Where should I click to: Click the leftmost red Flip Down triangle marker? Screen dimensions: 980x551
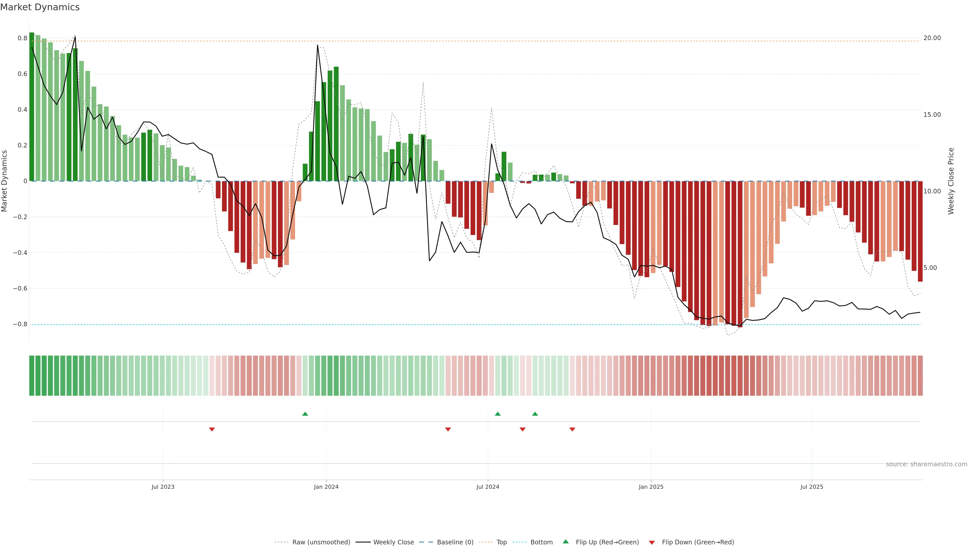click(x=212, y=429)
